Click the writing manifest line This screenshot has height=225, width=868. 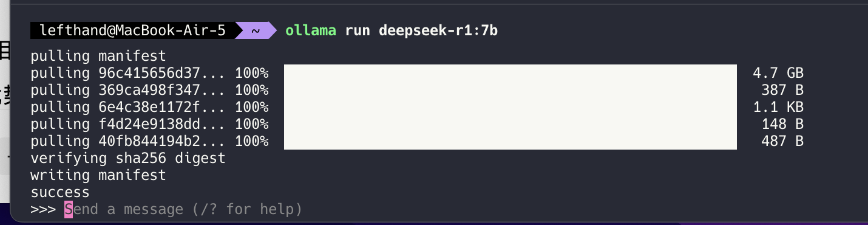(x=98, y=176)
